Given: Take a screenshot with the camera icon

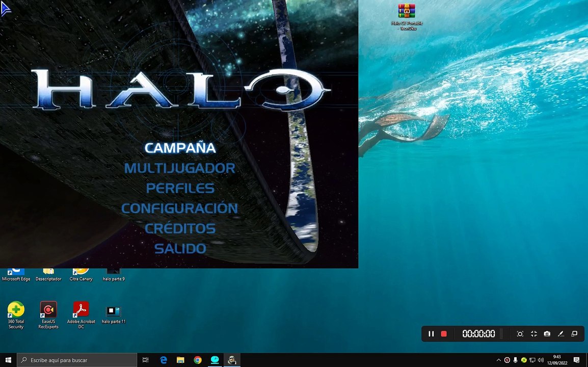Looking at the screenshot, I should point(547,333).
